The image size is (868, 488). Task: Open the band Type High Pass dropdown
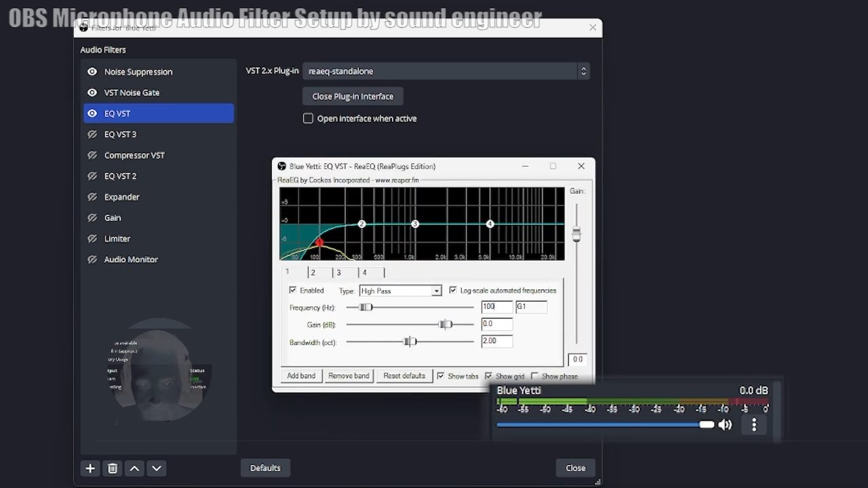tap(400, 291)
